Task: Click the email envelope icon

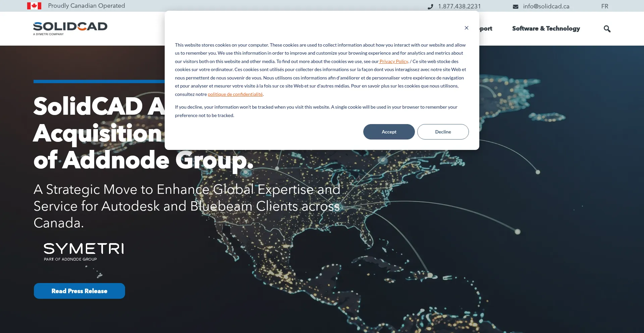Action: [x=516, y=6]
